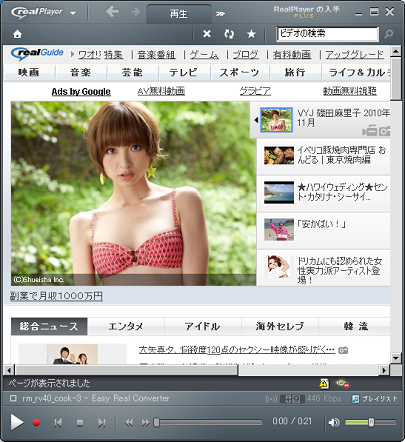Open the real Guide logo

tap(37, 53)
